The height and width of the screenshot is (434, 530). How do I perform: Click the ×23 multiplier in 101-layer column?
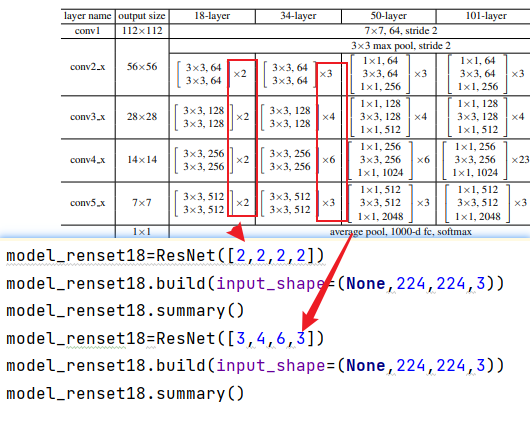[520, 160]
